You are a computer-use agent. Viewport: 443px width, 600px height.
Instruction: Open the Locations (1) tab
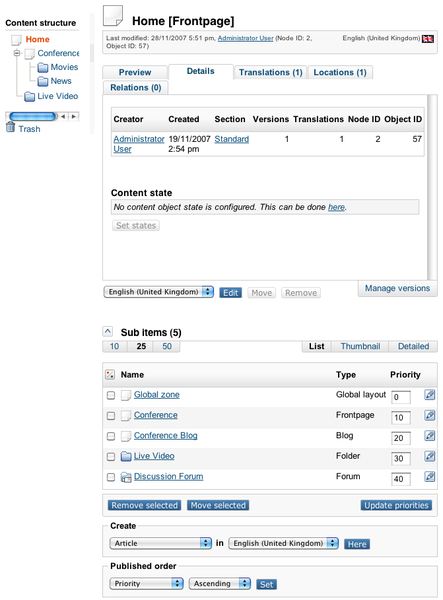coord(340,72)
